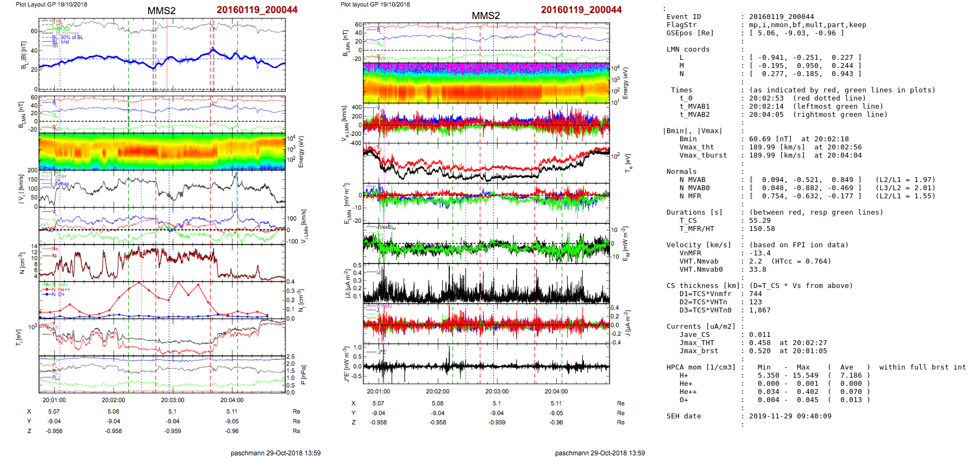The image size is (980, 457).
Task: Select the N MFR row label
Action: coord(690,196)
